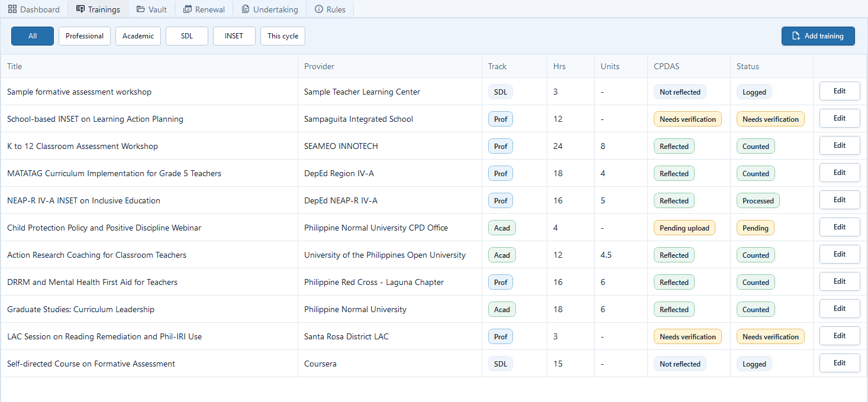Click the Add training button
Image resolution: width=868 pixels, height=402 pixels.
pos(818,36)
